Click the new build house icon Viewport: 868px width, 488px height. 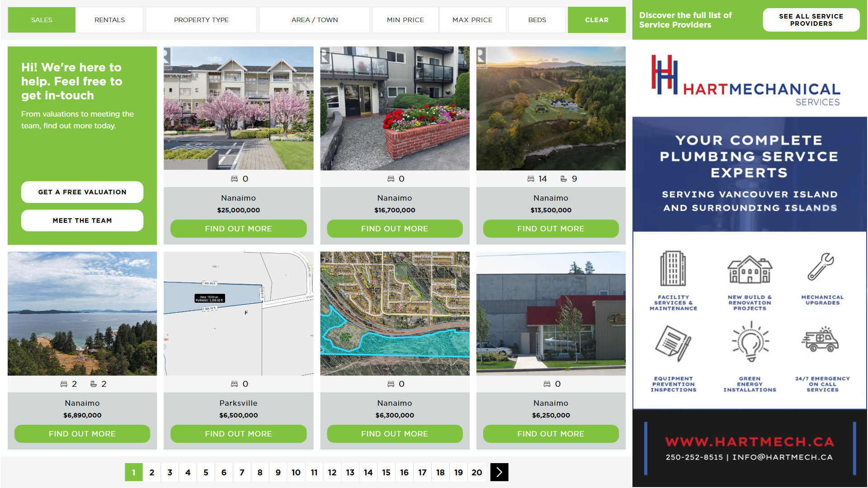click(x=750, y=269)
